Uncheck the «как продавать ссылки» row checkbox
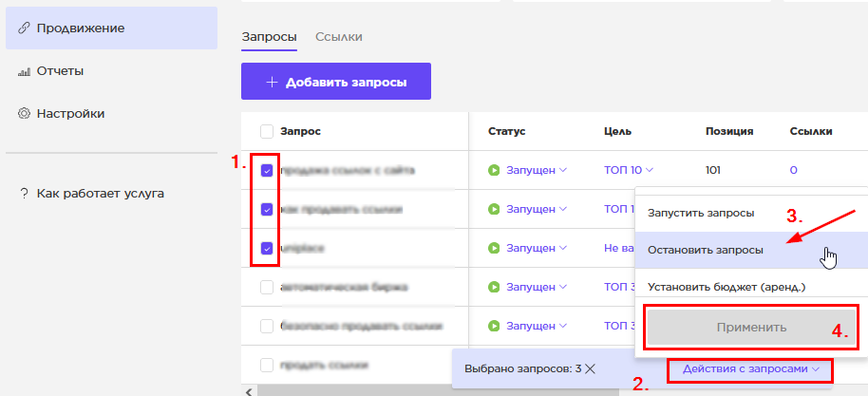868x396 pixels. point(267,209)
